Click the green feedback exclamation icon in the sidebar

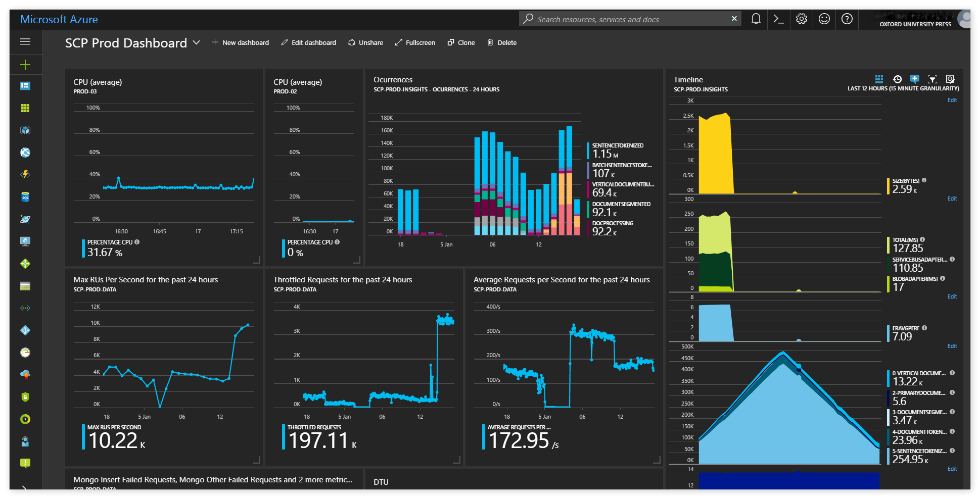(x=25, y=463)
